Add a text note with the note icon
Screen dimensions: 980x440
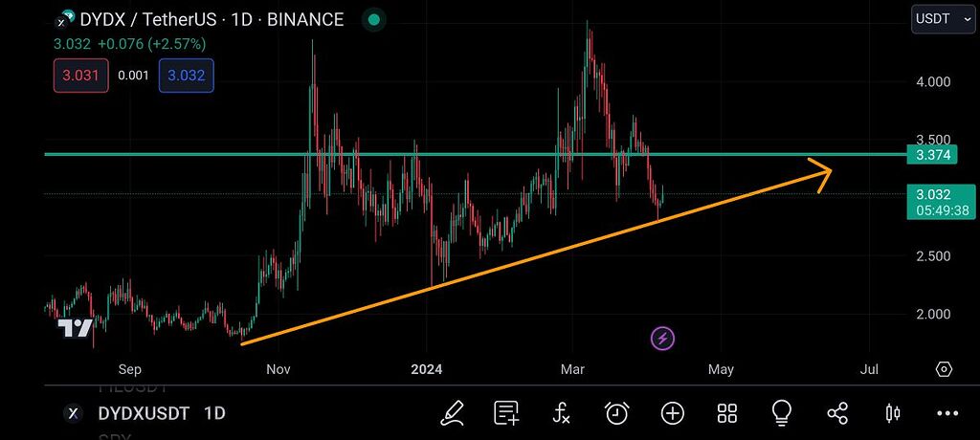506,413
